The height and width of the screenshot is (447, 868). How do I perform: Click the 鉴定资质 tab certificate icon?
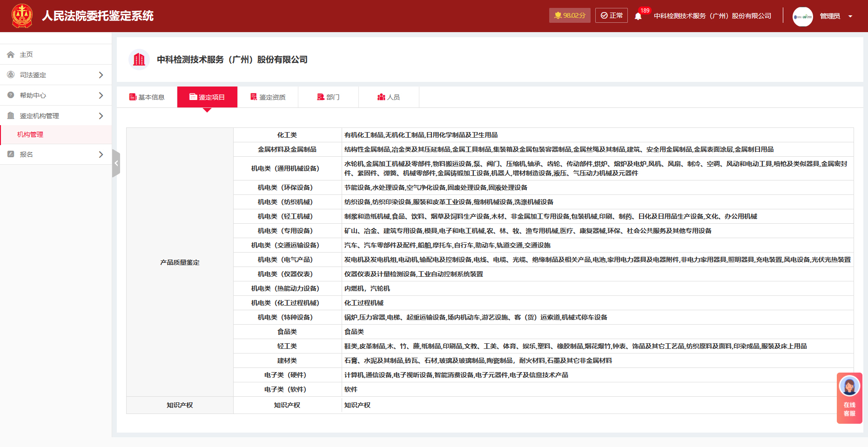tap(254, 97)
